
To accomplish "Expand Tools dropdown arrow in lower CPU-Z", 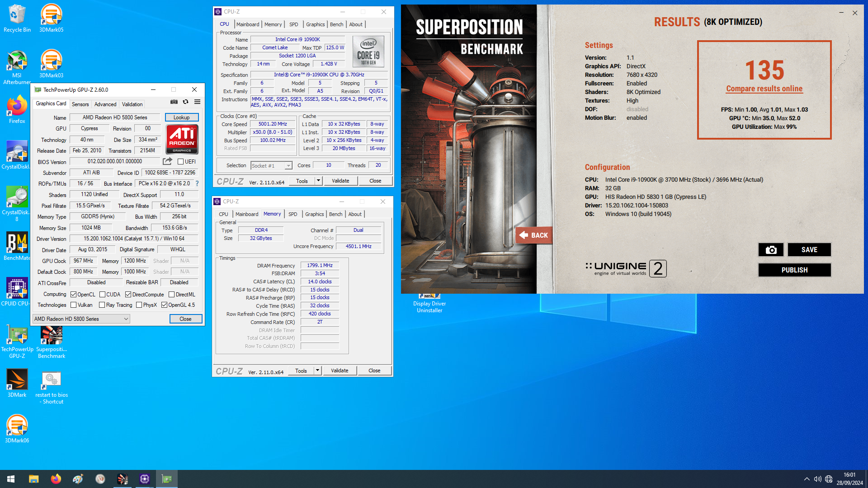I will point(317,371).
